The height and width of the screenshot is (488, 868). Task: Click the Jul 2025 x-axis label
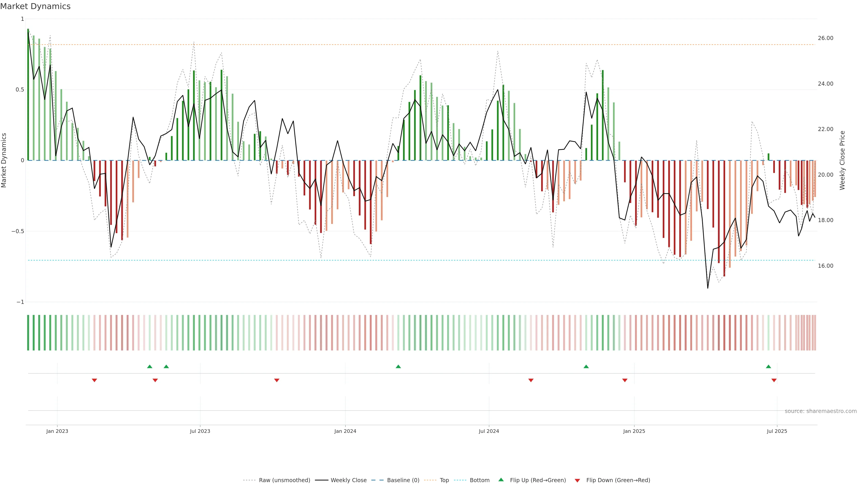tap(777, 431)
